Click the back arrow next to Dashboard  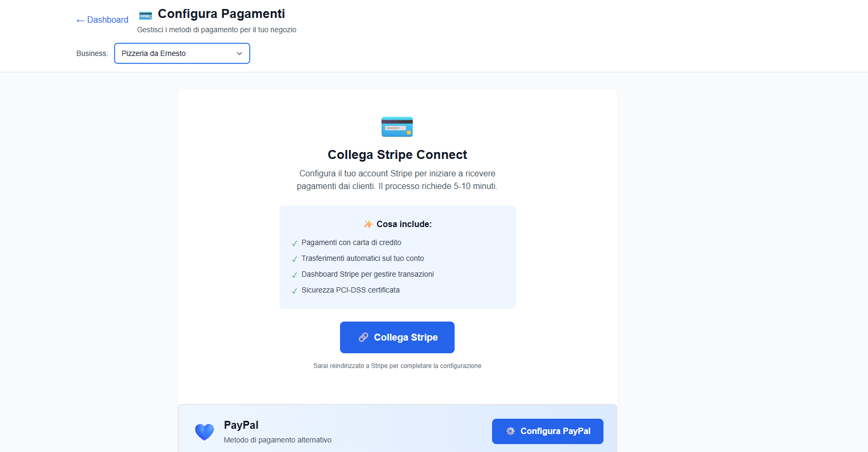click(80, 20)
